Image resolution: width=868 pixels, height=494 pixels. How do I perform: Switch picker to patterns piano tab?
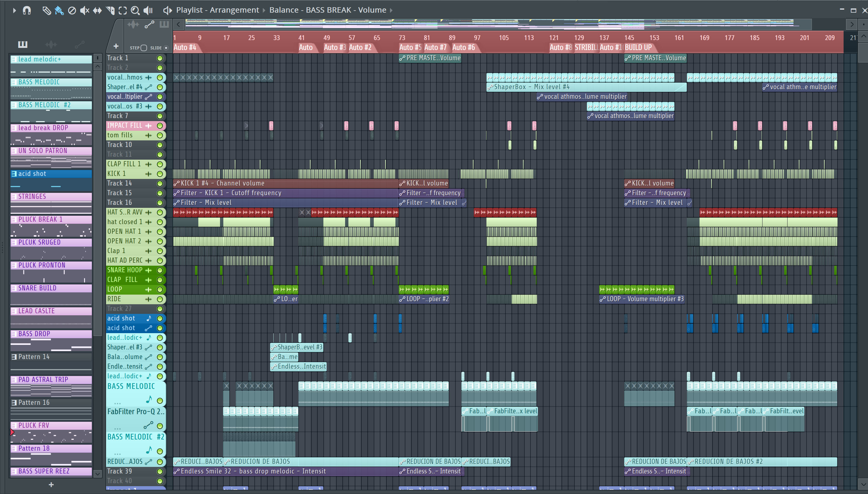(23, 44)
